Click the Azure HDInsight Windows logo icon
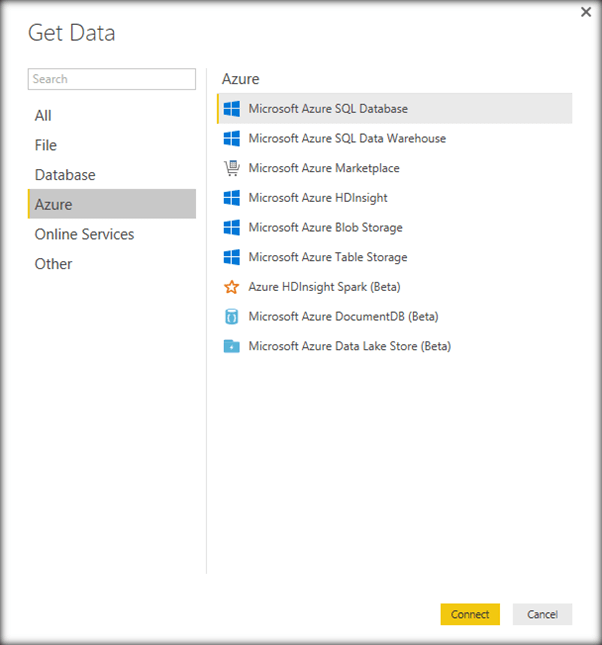This screenshot has width=602, height=645. (x=232, y=198)
